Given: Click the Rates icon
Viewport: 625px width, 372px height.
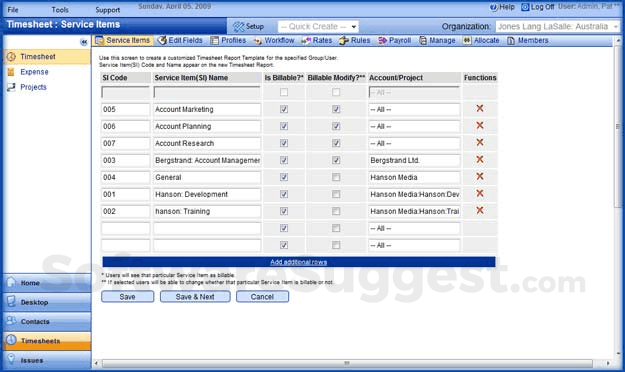Looking at the screenshot, I should point(306,41).
